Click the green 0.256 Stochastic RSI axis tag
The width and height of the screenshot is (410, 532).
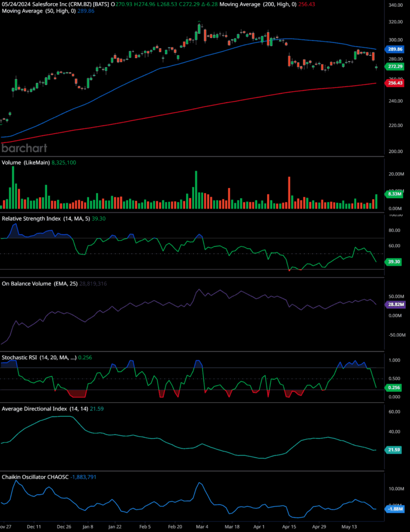coord(394,387)
